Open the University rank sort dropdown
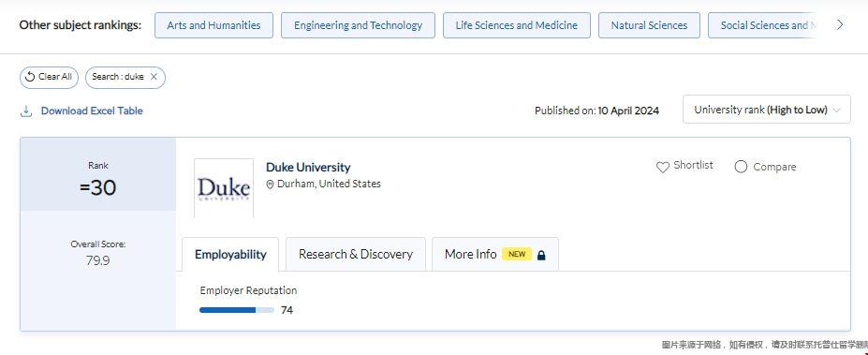The image size is (868, 355). point(767,110)
